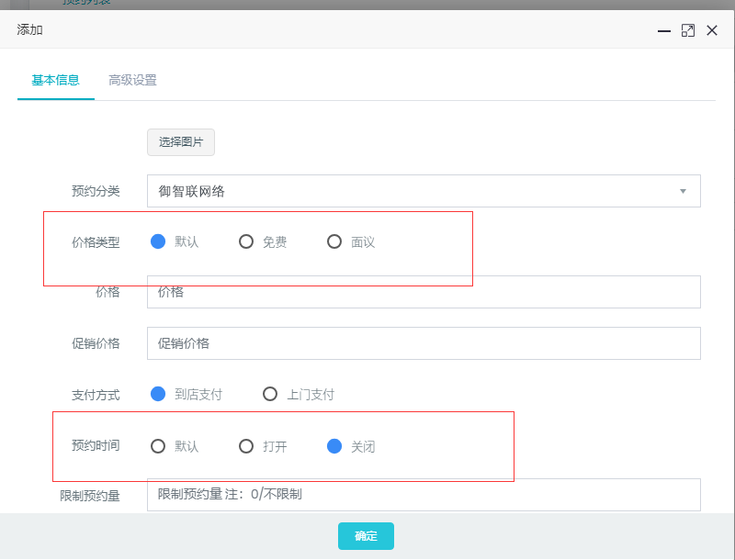Close the 添加 dialog

click(712, 30)
